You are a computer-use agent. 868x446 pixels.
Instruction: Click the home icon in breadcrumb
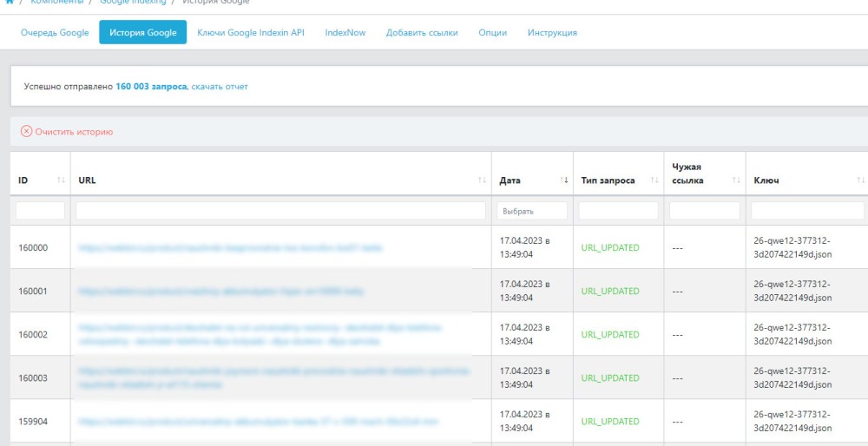[9, 2]
